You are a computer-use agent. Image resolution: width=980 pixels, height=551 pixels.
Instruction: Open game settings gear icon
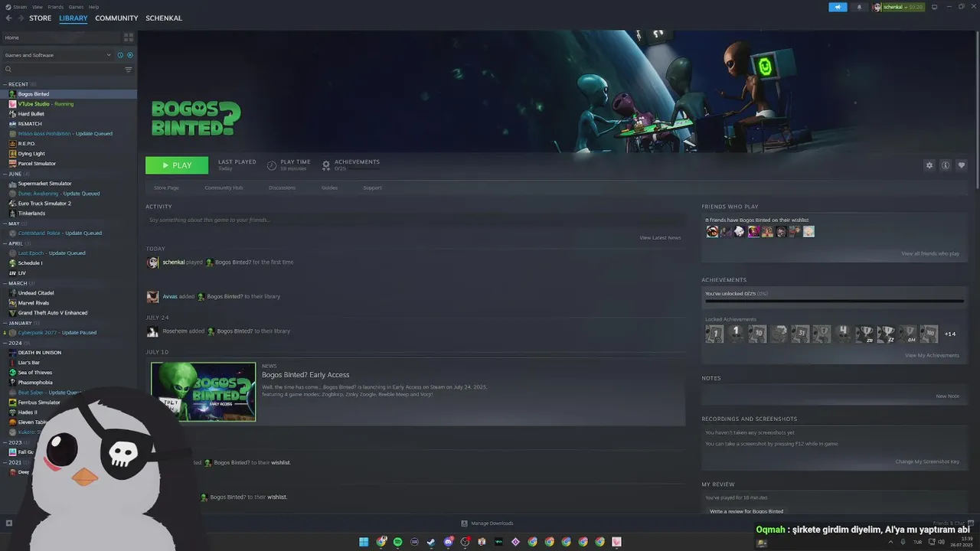(x=929, y=165)
